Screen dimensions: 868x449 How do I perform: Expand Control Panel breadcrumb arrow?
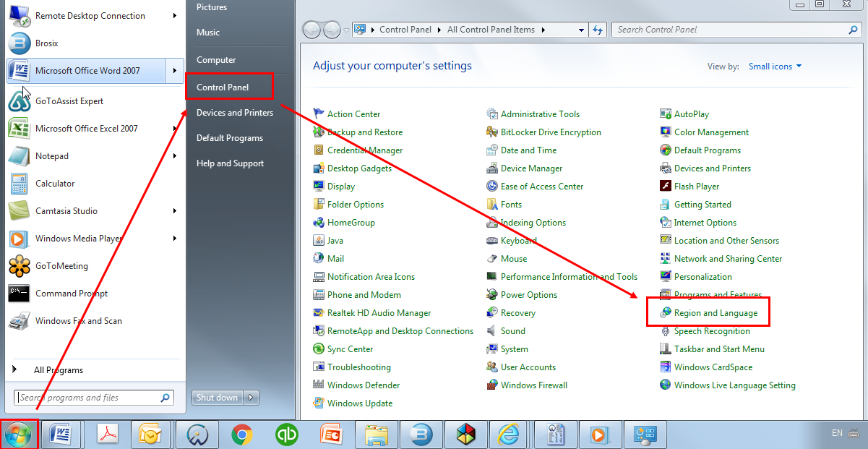(439, 30)
